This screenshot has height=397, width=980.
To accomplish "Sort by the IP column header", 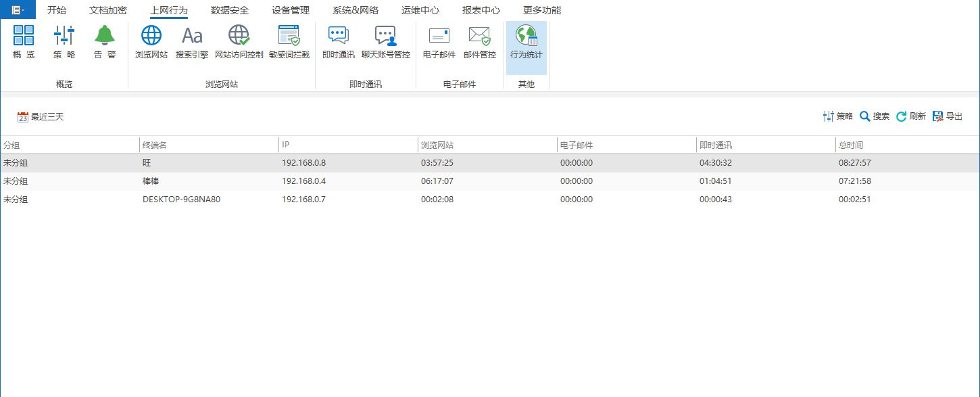I will coord(348,145).
